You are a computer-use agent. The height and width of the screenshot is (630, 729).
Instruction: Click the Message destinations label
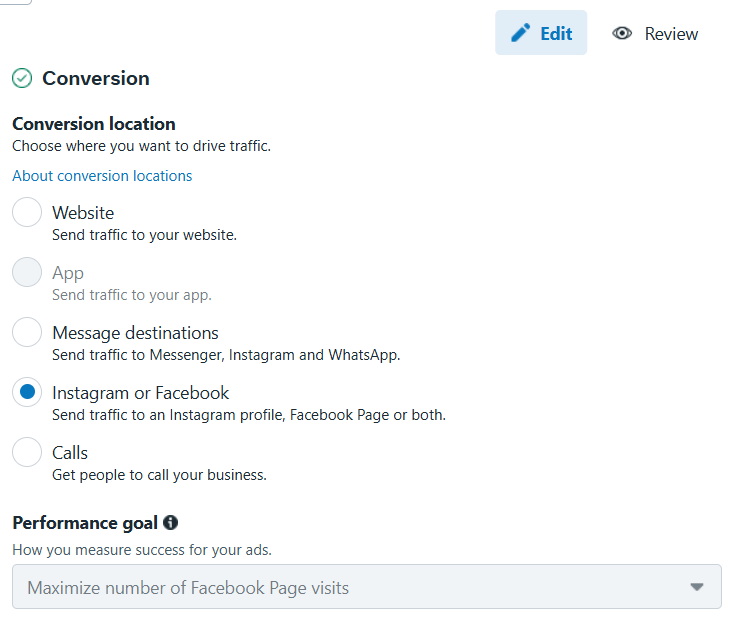[135, 333]
